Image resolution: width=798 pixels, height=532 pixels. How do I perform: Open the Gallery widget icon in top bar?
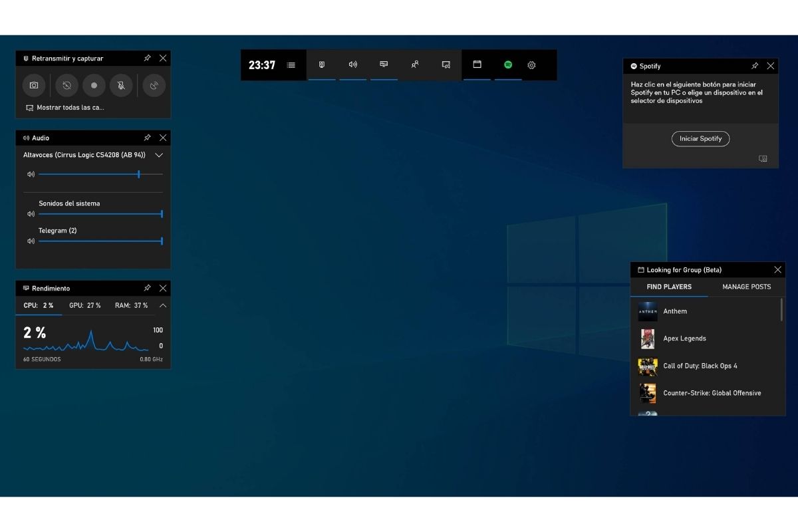[x=446, y=65]
